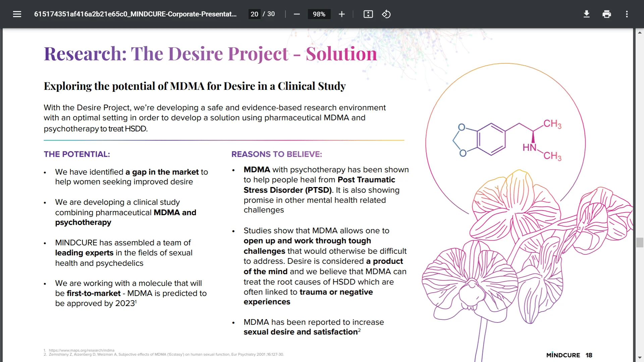Viewport: 644px width, 362px height.
Task: Click the MINDCURE logo in footer
Action: click(563, 355)
